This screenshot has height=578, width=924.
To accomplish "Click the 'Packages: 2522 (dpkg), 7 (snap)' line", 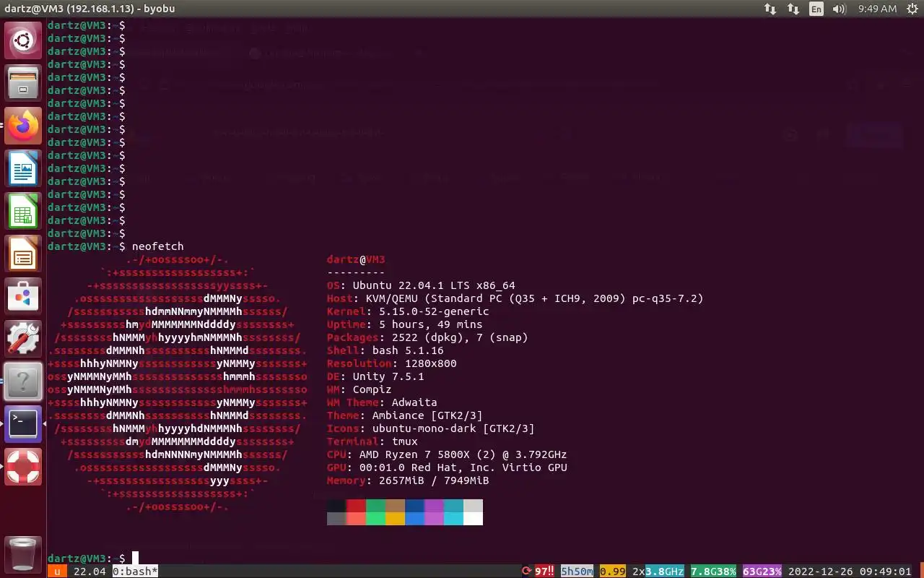I will 427,337.
